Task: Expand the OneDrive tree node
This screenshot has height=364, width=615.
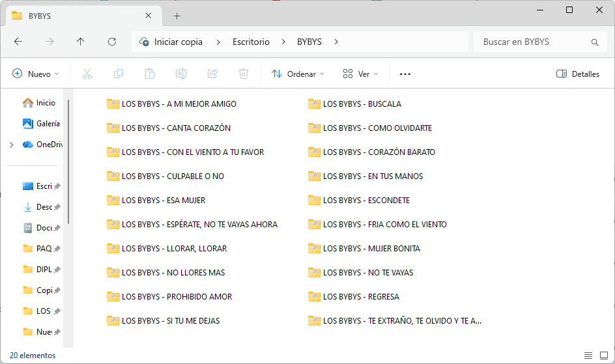Action: point(11,145)
